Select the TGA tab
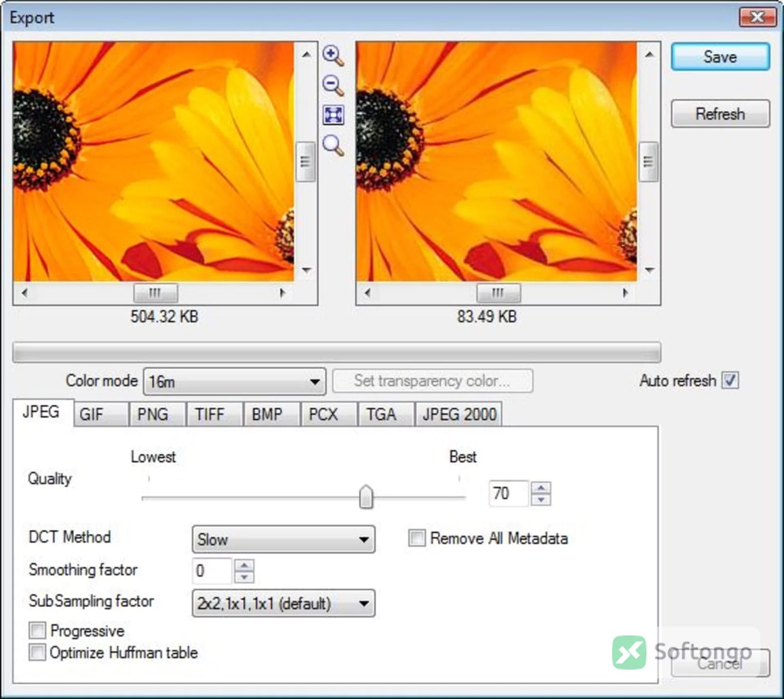The image size is (784, 699). 387,414
